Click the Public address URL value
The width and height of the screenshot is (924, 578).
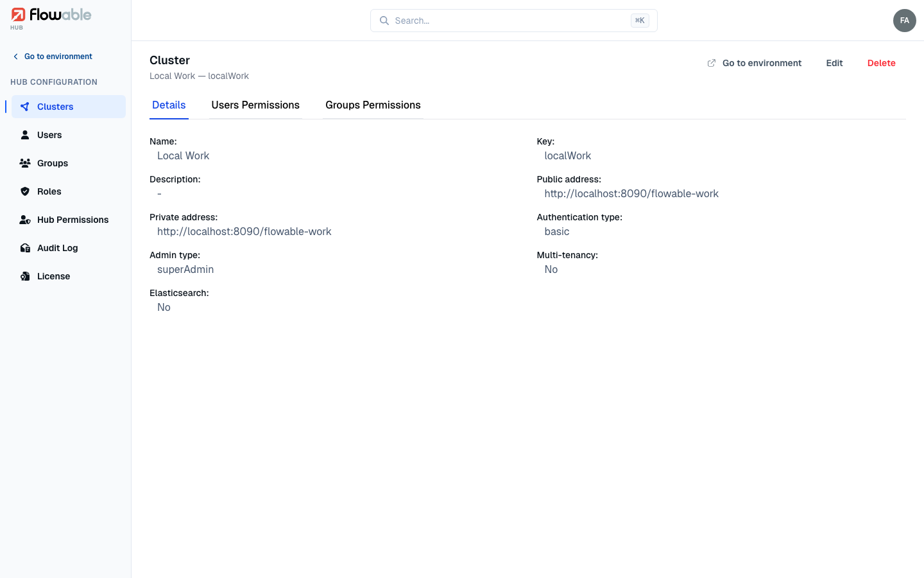(x=631, y=194)
